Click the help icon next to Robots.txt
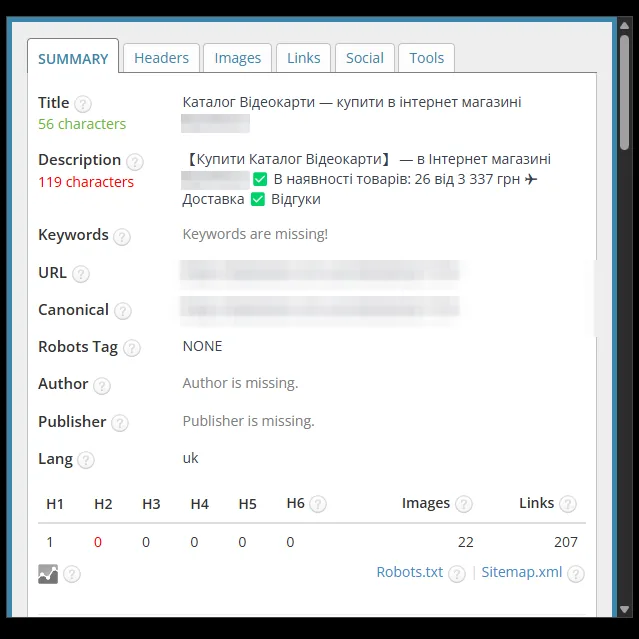 click(457, 574)
